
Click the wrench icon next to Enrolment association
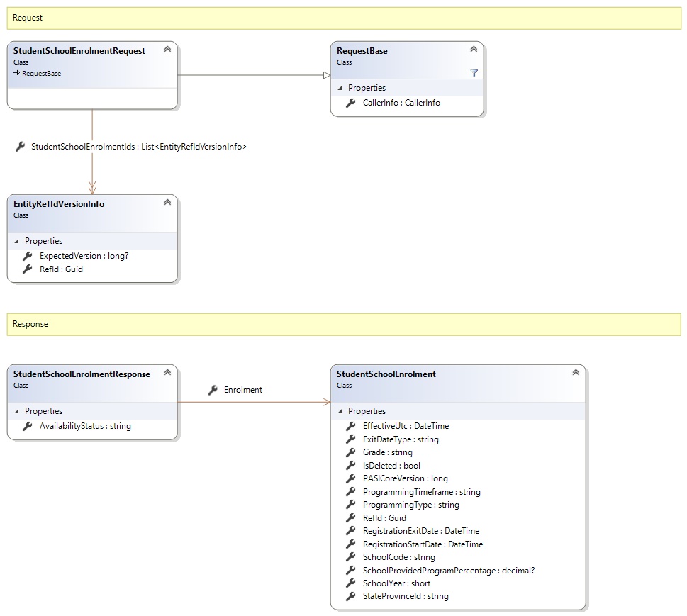tap(213, 390)
